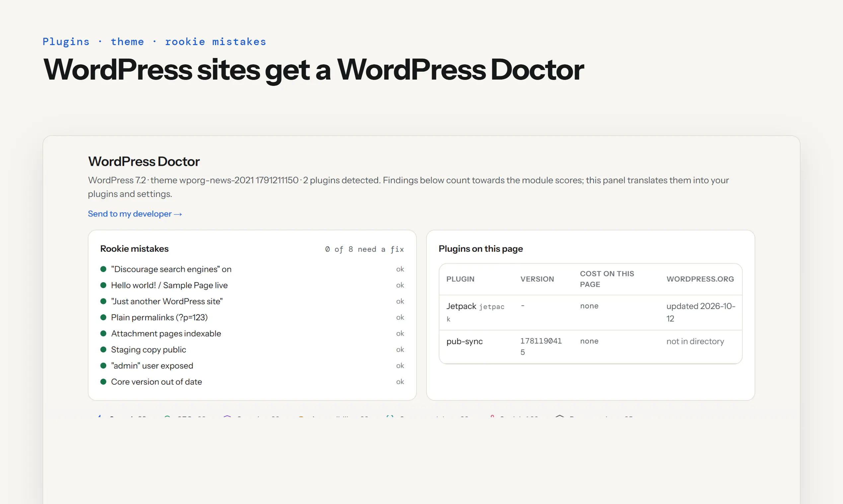Click status dot for Core version out of date

pos(103,382)
